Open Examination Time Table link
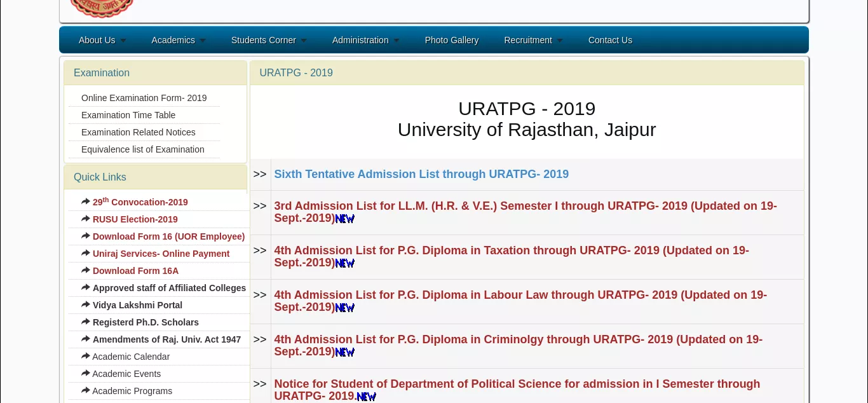 (x=128, y=115)
